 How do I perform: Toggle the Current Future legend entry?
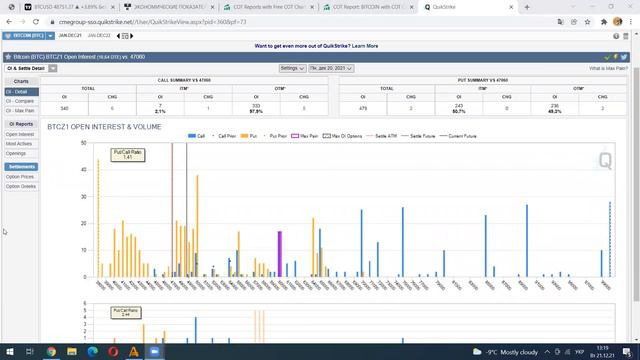[458, 136]
